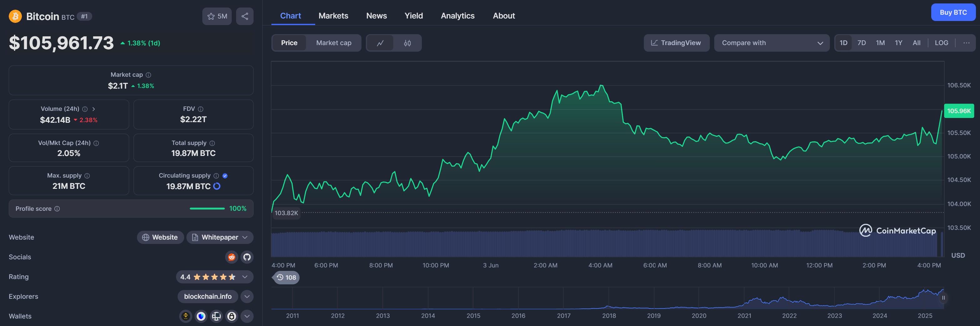980x326 pixels.
Task: Show Max. supply info icon
Action: coord(87,176)
